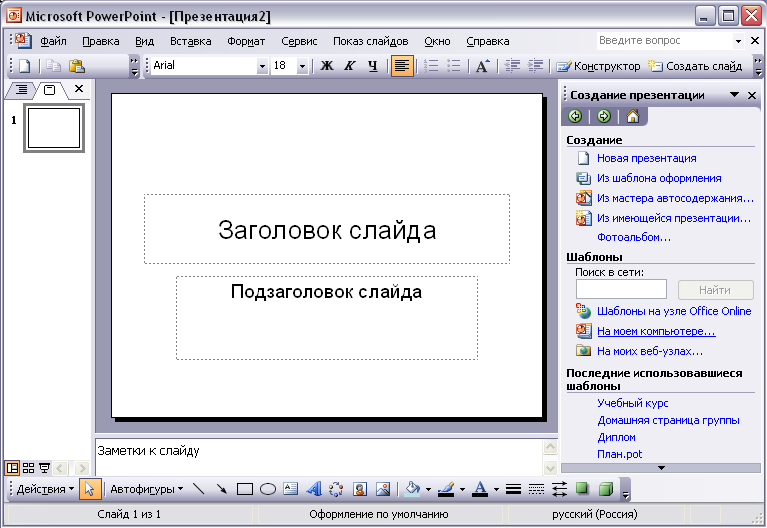
Task: Apply the Fill Color bucket
Action: coord(412,489)
